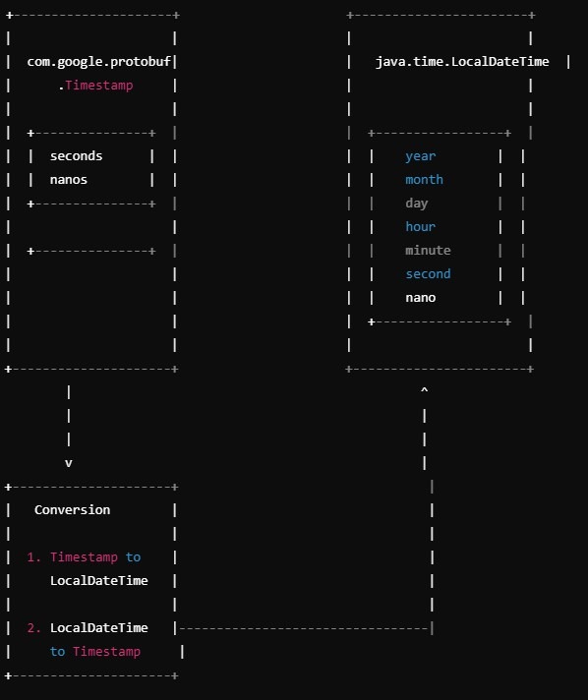This screenshot has width=588, height=700.
Task: Click the 'Conversion' box title
Action: point(72,510)
